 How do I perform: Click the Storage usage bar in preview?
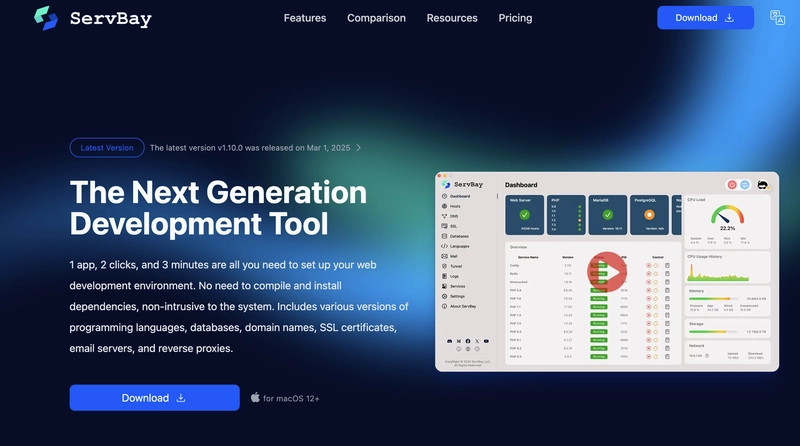coord(713,332)
